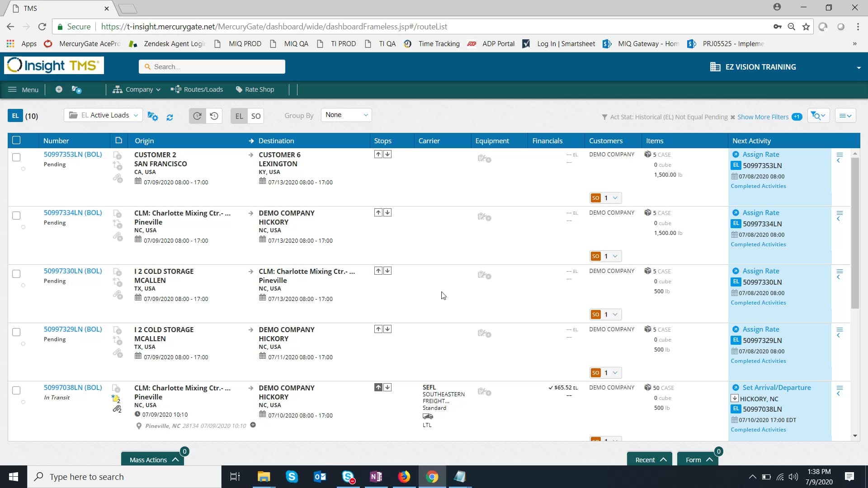Open the Google Chrome taskbar icon
Screen dimensions: 868x488
(x=432, y=477)
